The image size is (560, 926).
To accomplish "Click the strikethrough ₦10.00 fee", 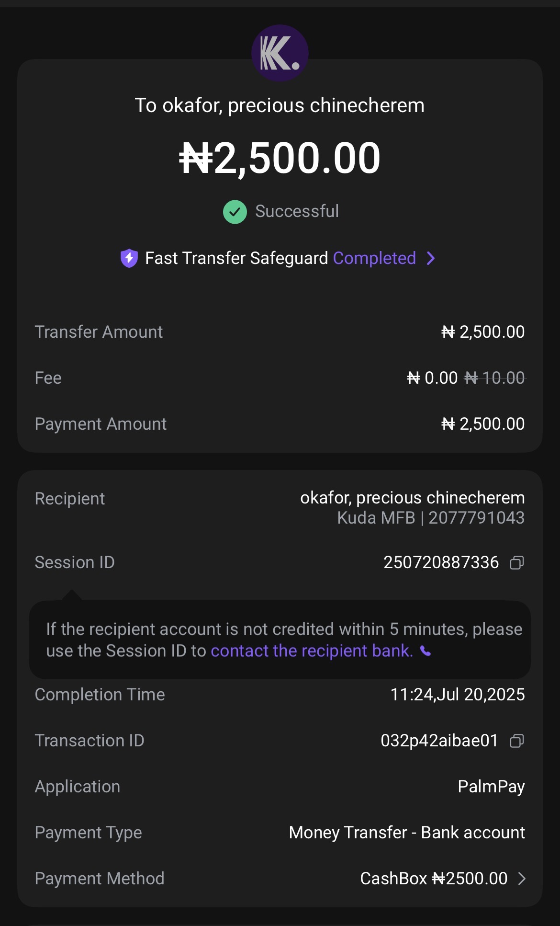I will tap(495, 378).
